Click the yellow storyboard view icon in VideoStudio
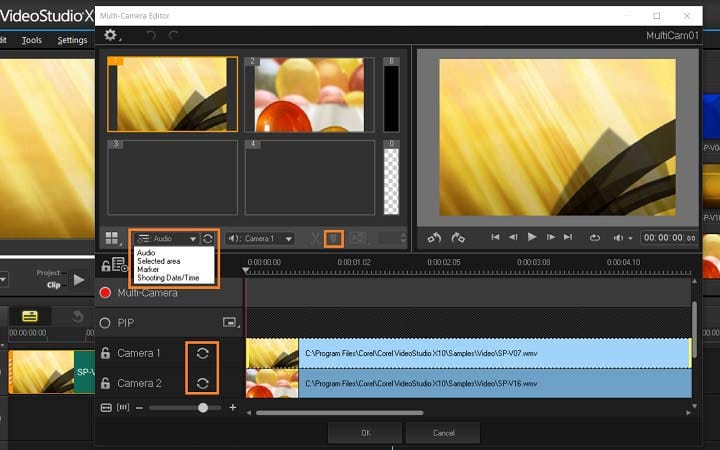The width and height of the screenshot is (720, 450). pos(30,316)
